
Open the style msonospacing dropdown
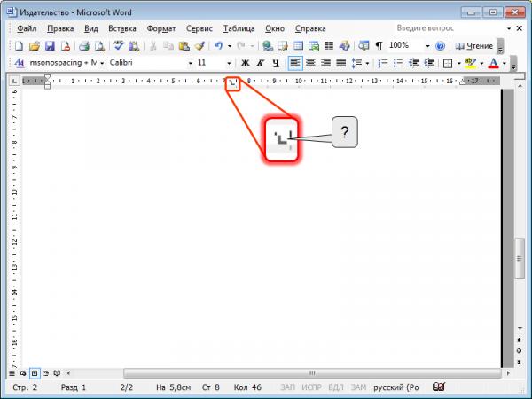click(102, 64)
